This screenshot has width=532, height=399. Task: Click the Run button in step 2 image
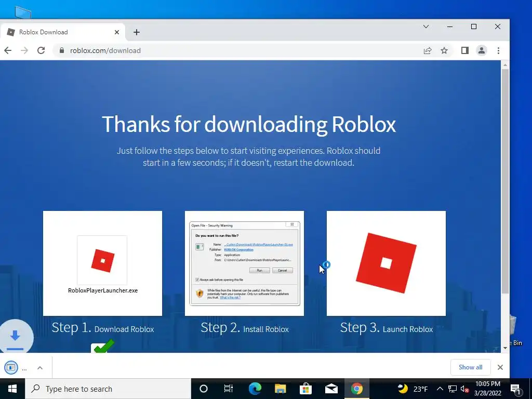point(260,270)
